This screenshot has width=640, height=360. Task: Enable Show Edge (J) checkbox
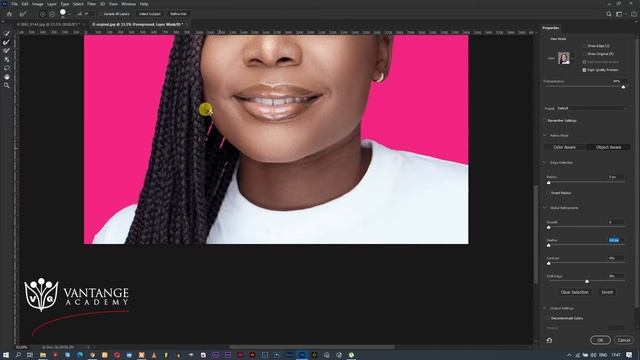[x=584, y=46]
